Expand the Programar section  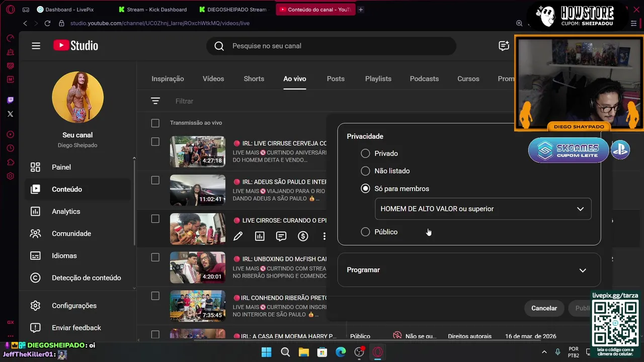click(469, 270)
